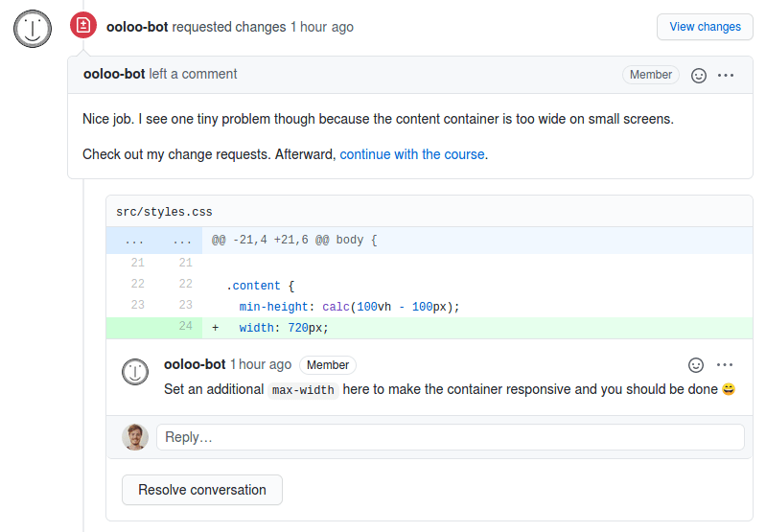Click the Resolve conversation button
This screenshot has width=766, height=532.
[x=201, y=490]
